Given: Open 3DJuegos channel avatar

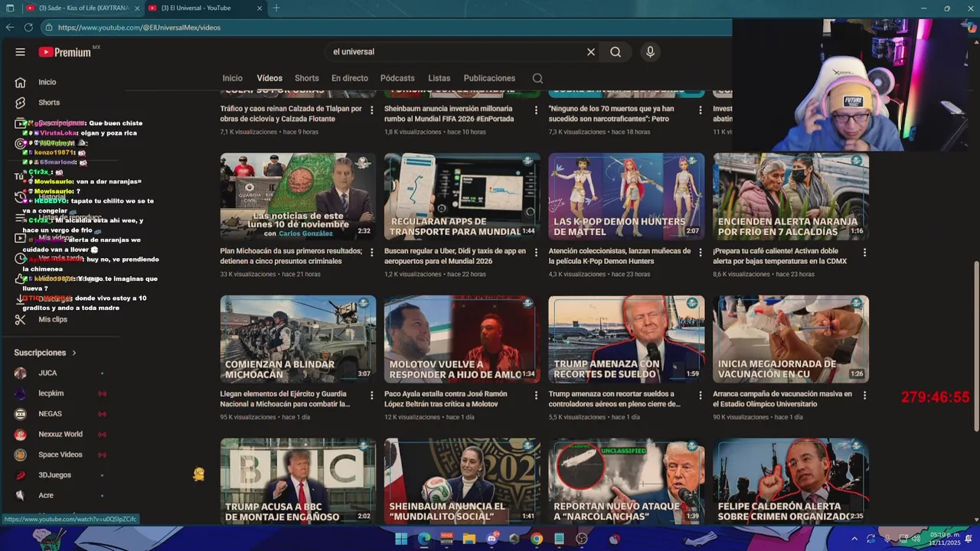Looking at the screenshot, I should (21, 475).
